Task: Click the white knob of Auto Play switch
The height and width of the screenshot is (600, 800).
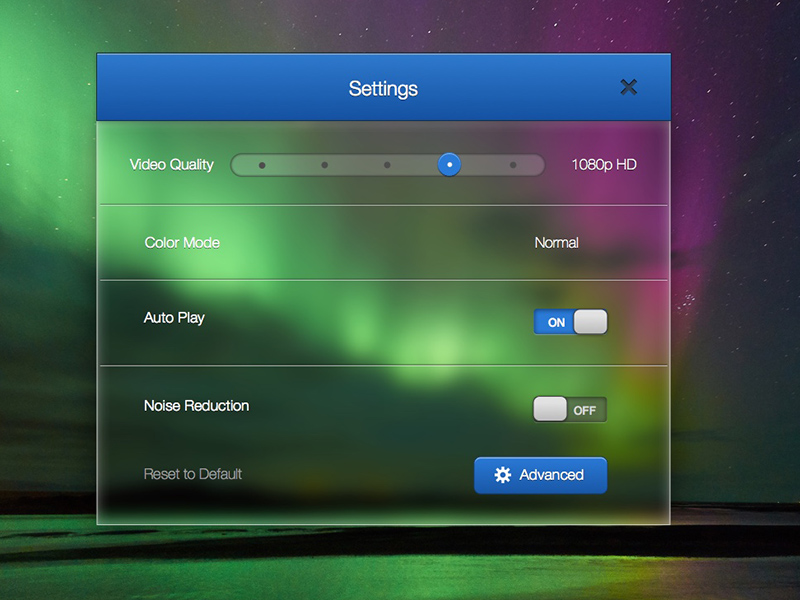Action: pos(590,322)
